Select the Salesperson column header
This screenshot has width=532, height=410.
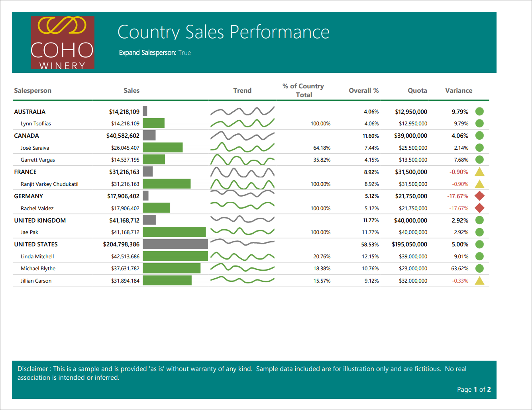pyautogui.click(x=33, y=90)
